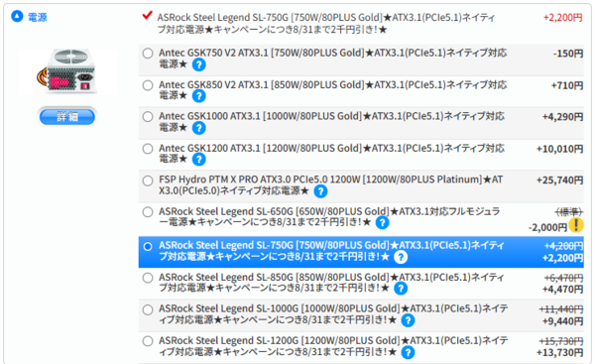Open help icon for FSP Hydro PTM X PRO

tap(320, 191)
